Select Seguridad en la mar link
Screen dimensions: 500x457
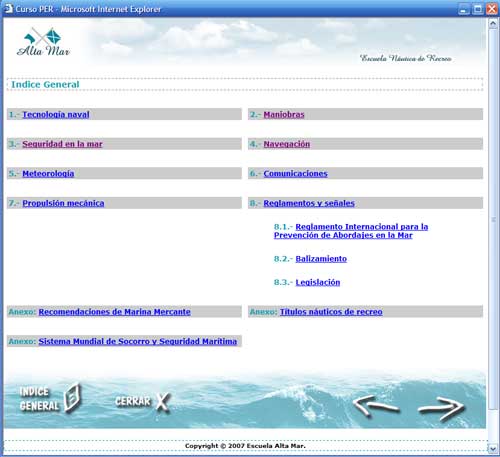tap(62, 144)
